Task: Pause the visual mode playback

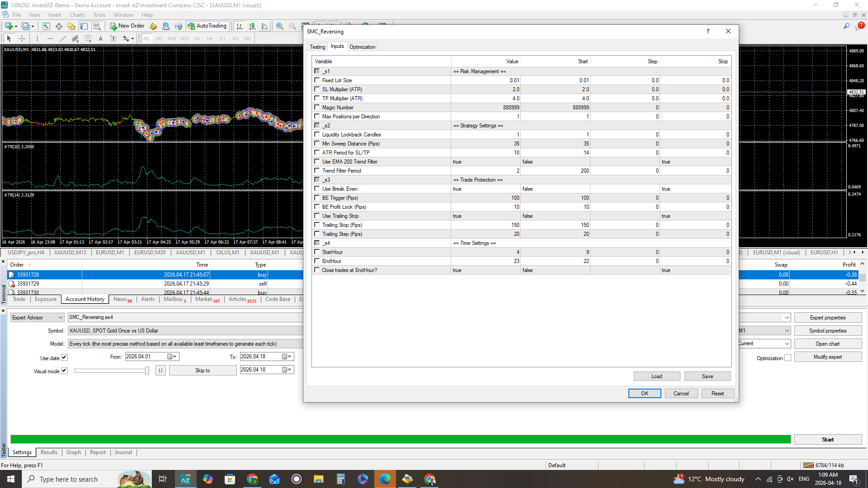Action: (160, 371)
